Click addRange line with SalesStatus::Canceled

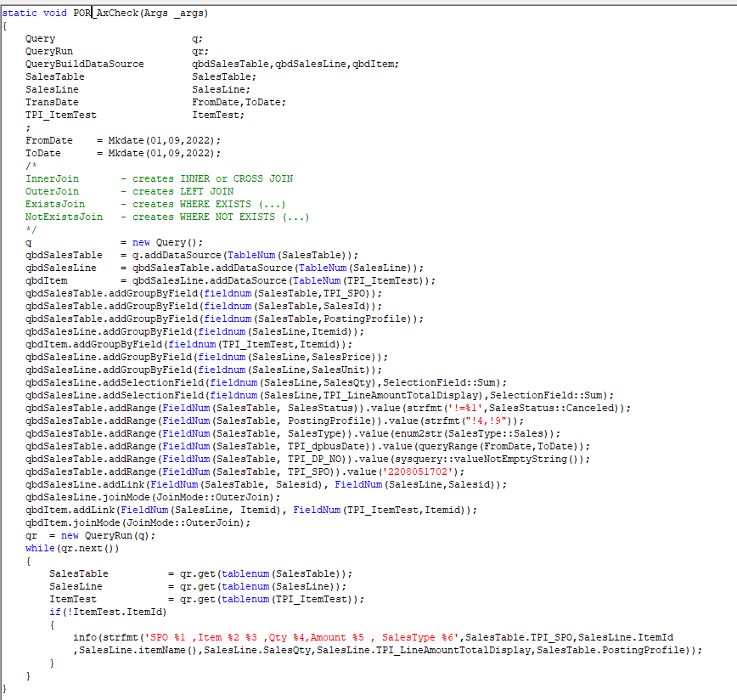tap(328, 408)
